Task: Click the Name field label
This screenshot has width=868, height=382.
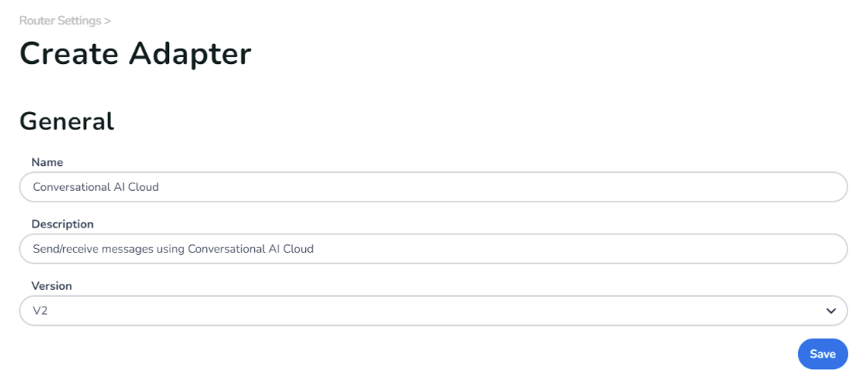Action: pos(47,162)
